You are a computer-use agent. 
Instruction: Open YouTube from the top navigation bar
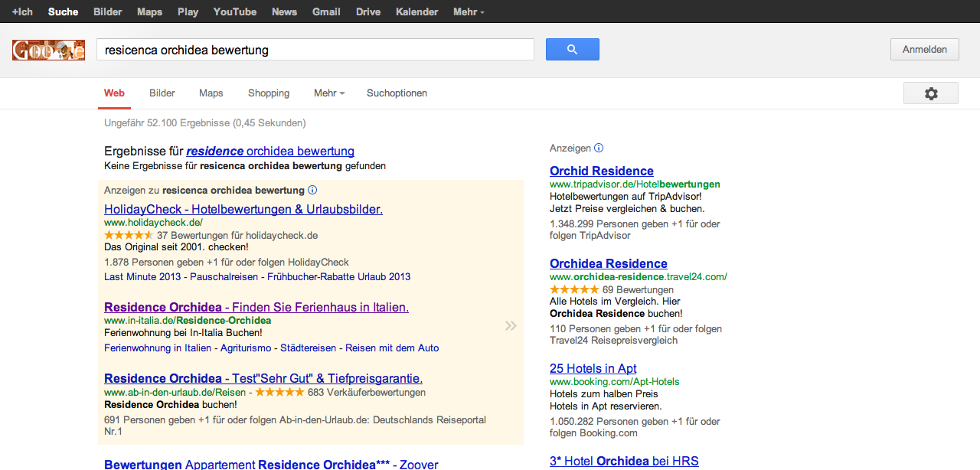click(x=234, y=12)
